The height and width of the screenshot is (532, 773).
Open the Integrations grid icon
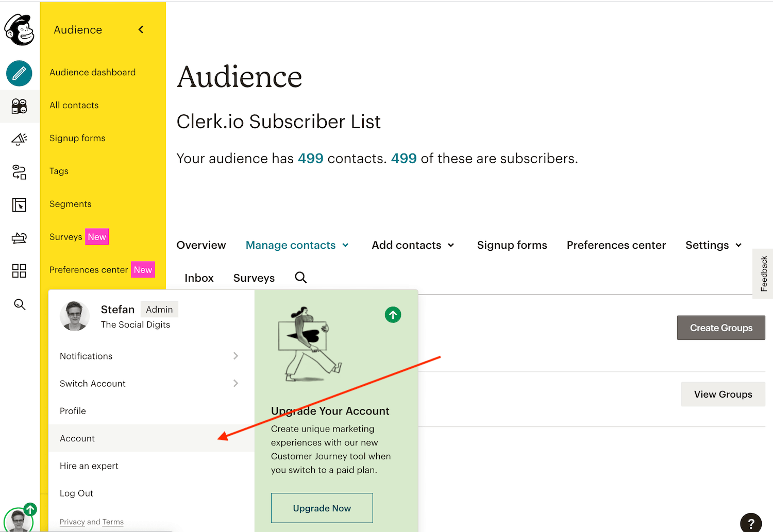pos(19,271)
